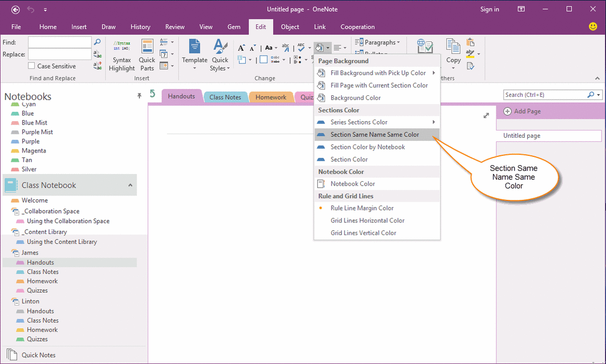Collapse the Class Notebook section list

tap(130, 185)
